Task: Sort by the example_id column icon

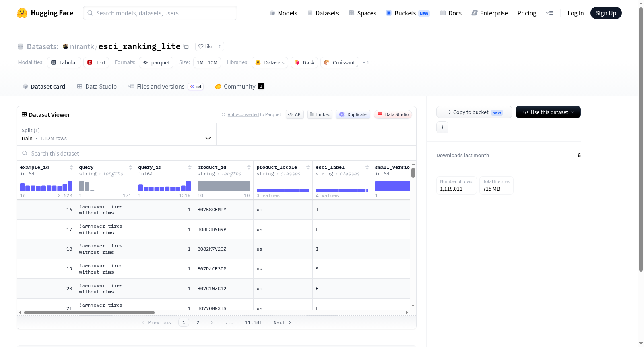Action: click(71, 167)
